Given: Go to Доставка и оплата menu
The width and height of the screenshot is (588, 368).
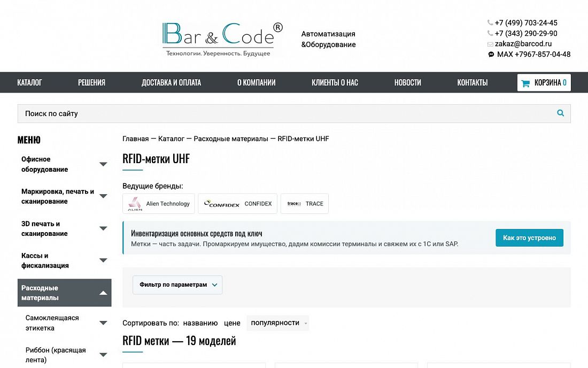Looking at the screenshot, I should 172,82.
